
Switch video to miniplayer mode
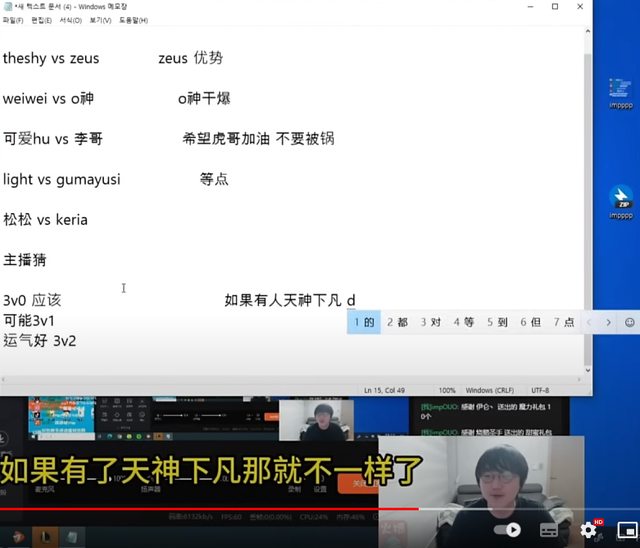[x=626, y=530]
